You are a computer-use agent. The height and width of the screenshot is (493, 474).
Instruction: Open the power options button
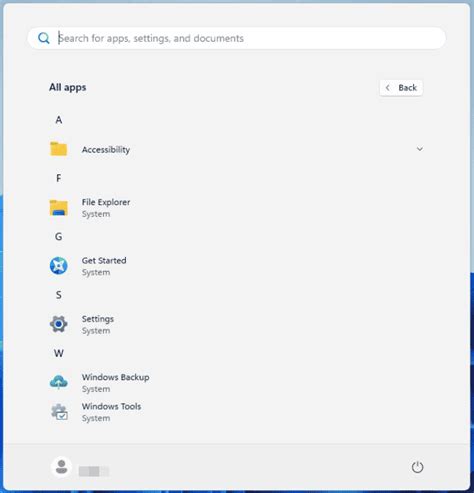(417, 467)
